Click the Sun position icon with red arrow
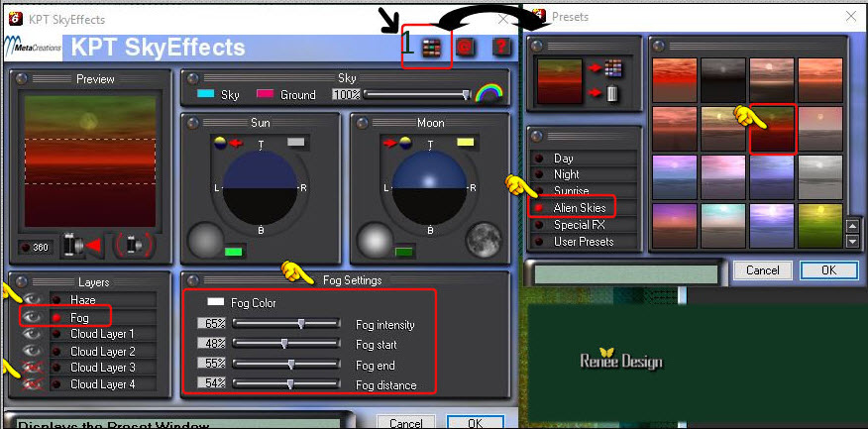 coord(229,144)
